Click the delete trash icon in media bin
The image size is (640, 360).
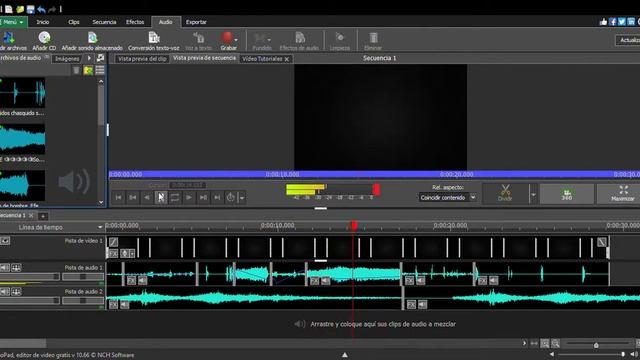pos(76,71)
